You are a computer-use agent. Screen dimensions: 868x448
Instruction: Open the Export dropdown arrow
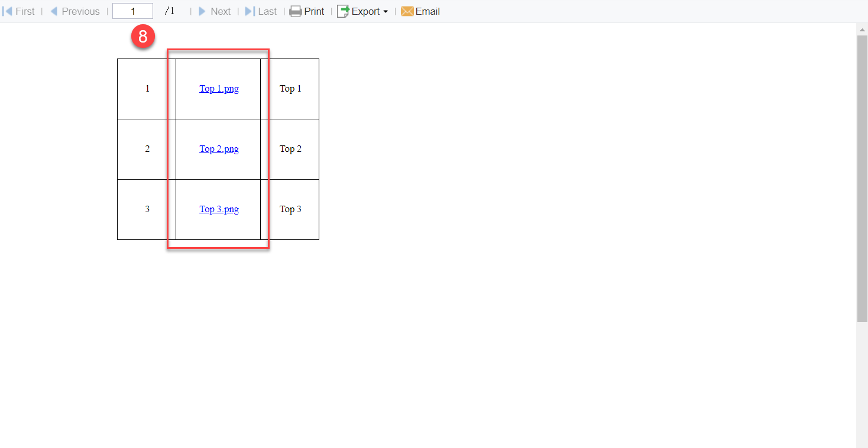(386, 12)
